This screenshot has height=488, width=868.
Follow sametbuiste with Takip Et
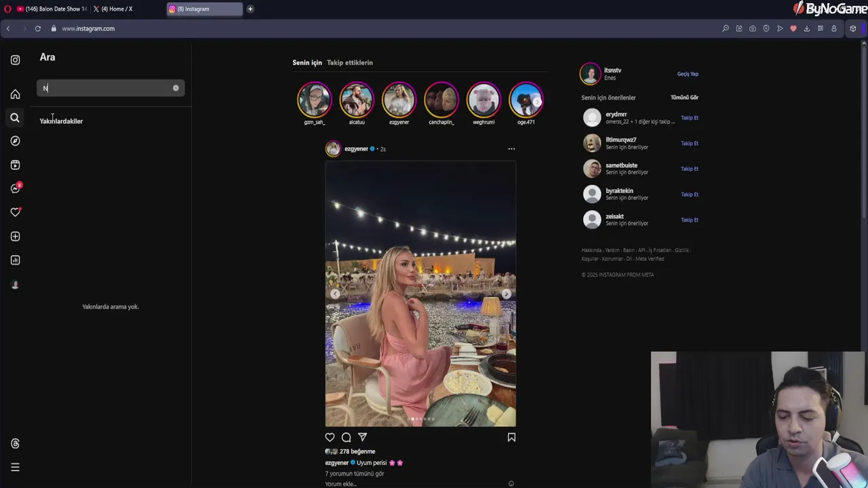point(690,169)
